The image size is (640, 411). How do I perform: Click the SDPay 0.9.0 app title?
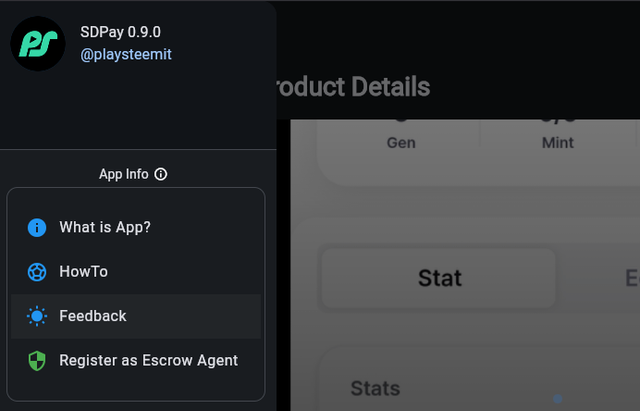click(x=121, y=32)
